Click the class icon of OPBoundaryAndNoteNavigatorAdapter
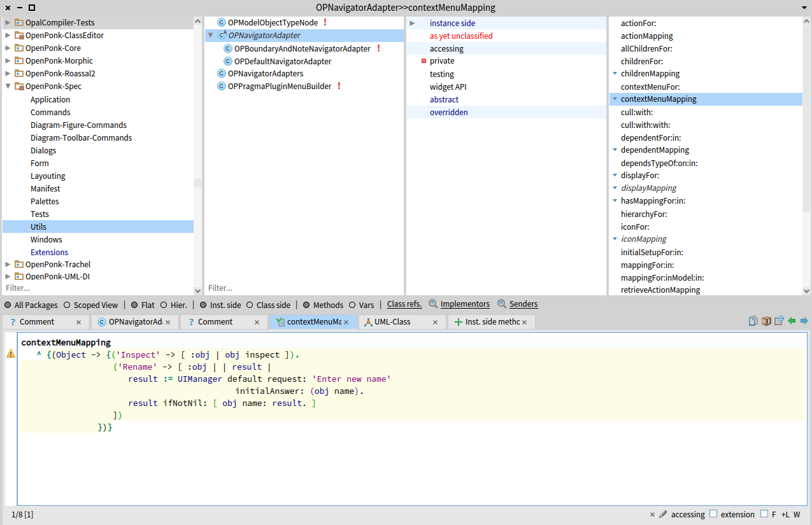Viewport: 812px width, 525px height. tap(228, 48)
